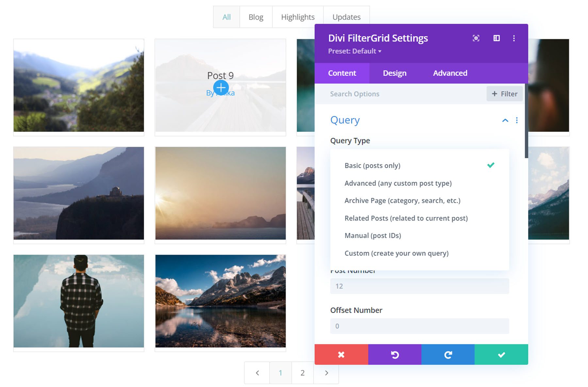Select Custom (create your own query) option
This screenshot has width=588, height=387.
(396, 253)
